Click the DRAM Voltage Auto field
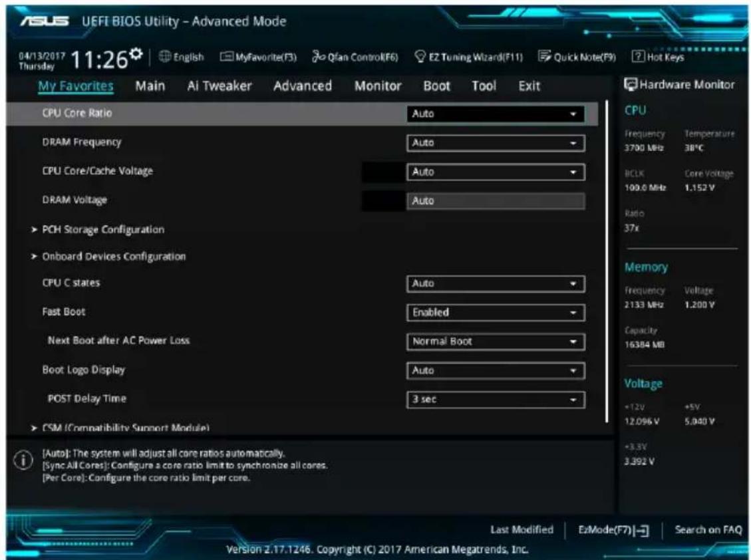This screenshot has width=751, height=560. coord(496,201)
